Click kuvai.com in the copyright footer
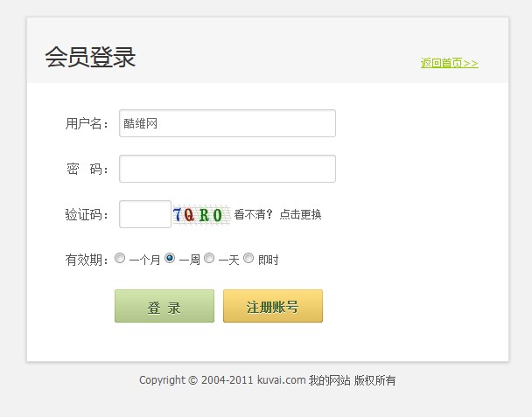 pyautogui.click(x=281, y=380)
